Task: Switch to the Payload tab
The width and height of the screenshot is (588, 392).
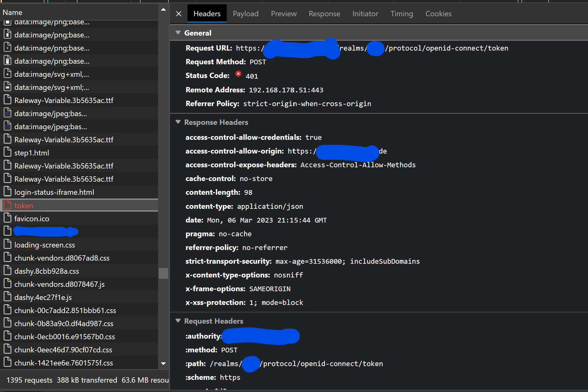Action: 246,13
